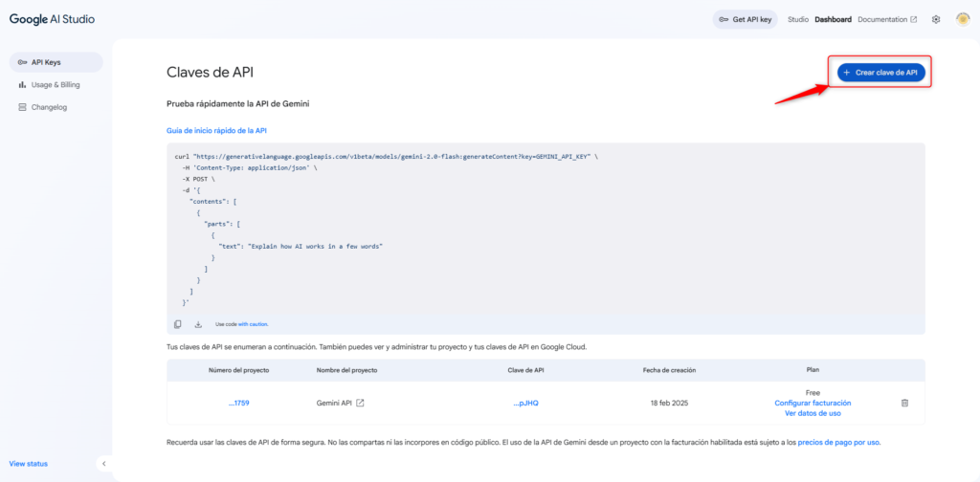This screenshot has width=980, height=482.
Task: Click the Crear clave de API button
Action: pos(880,73)
